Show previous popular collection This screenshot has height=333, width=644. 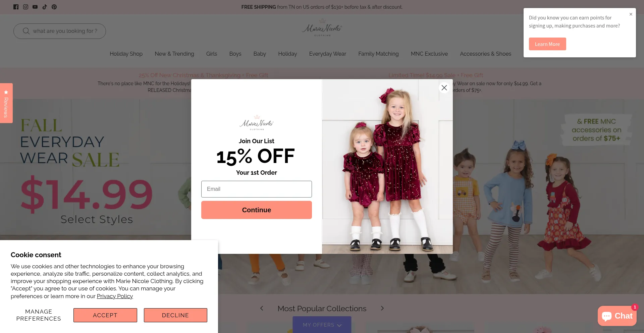click(262, 308)
